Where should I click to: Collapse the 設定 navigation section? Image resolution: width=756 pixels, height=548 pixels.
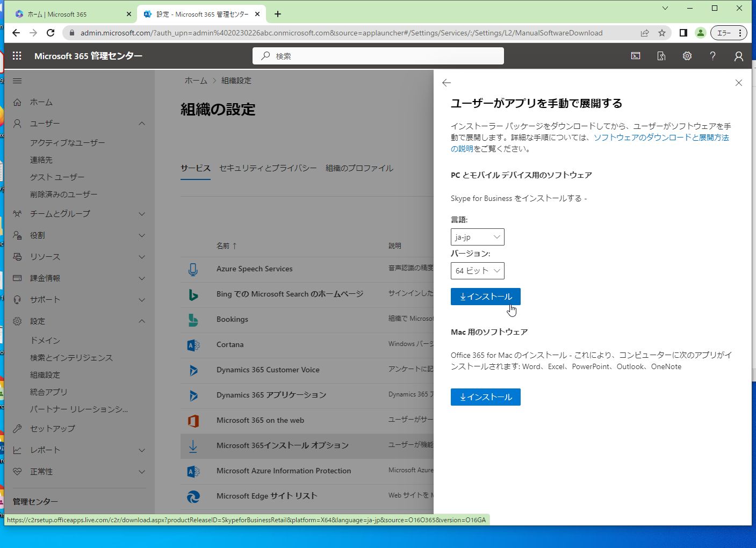pos(142,321)
